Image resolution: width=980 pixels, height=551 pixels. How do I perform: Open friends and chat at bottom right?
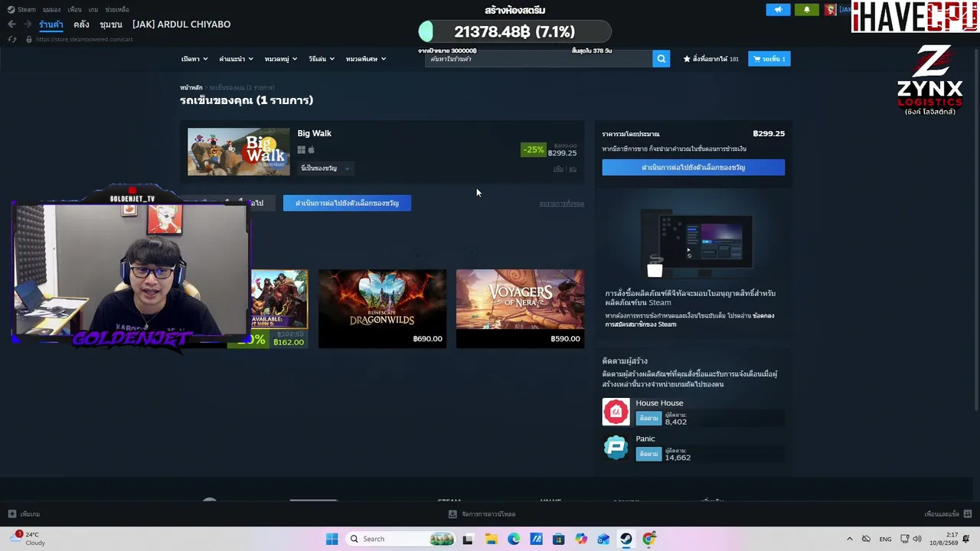(x=948, y=514)
